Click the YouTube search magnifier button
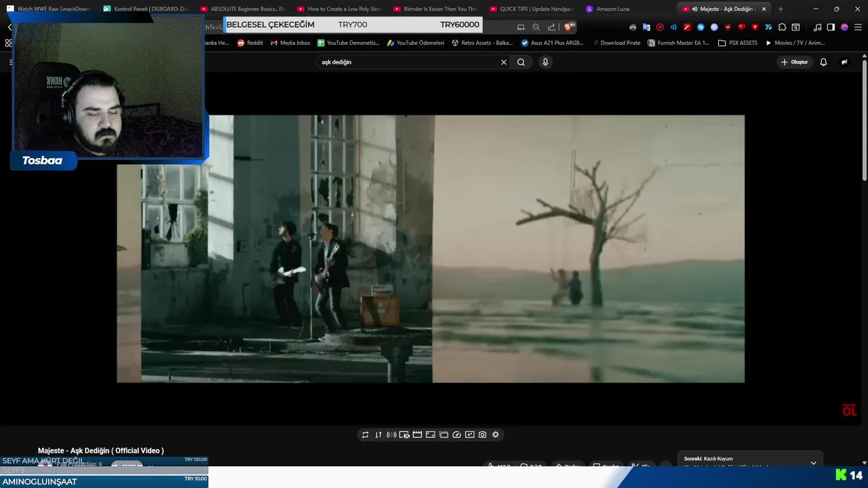 [521, 62]
